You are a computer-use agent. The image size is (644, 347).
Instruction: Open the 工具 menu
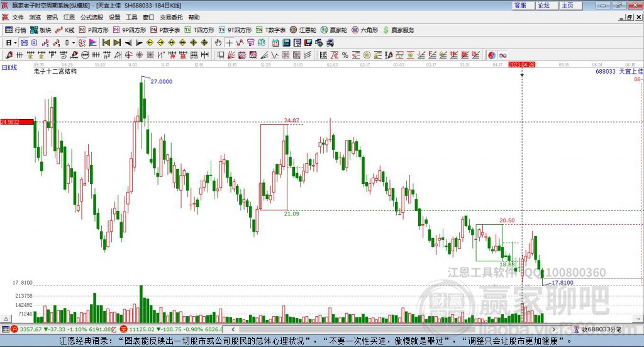pos(131,17)
